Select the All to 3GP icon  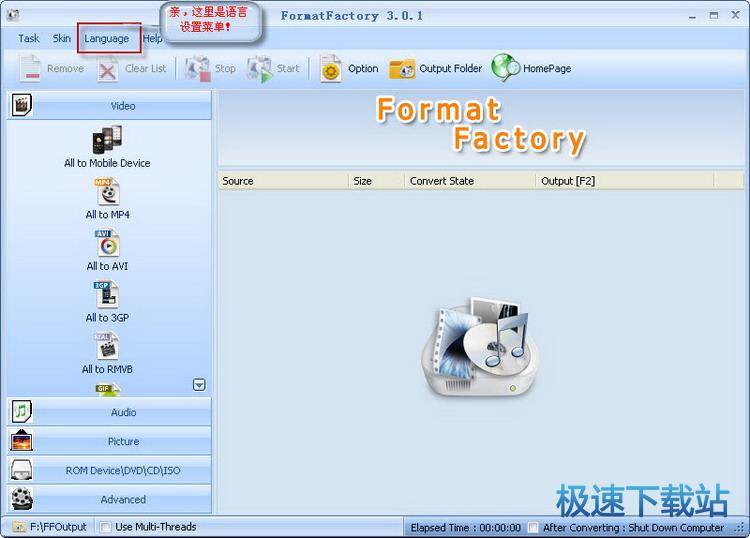point(106,295)
